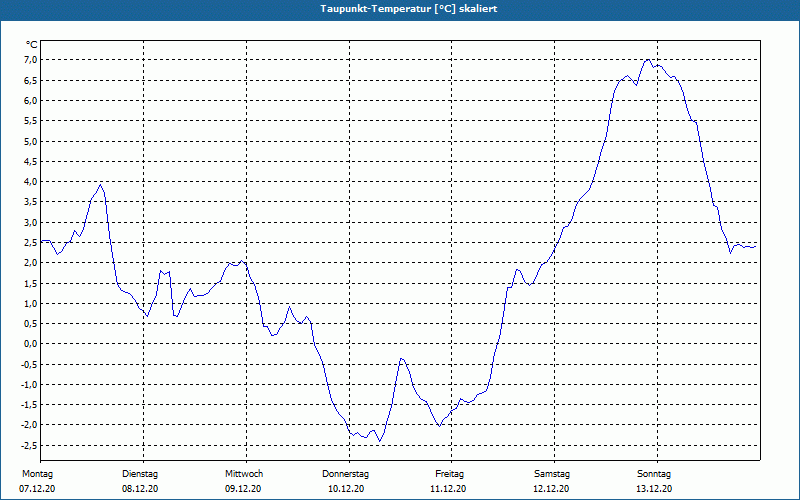Click the date 08.12.20
The width and height of the screenshot is (800, 500).
pos(140,489)
